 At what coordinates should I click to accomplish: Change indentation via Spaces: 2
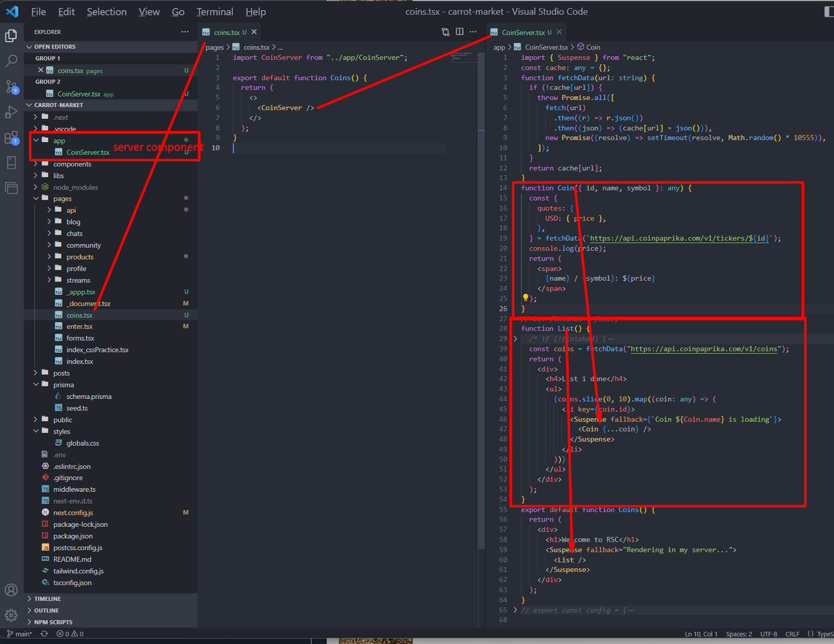tap(739, 634)
